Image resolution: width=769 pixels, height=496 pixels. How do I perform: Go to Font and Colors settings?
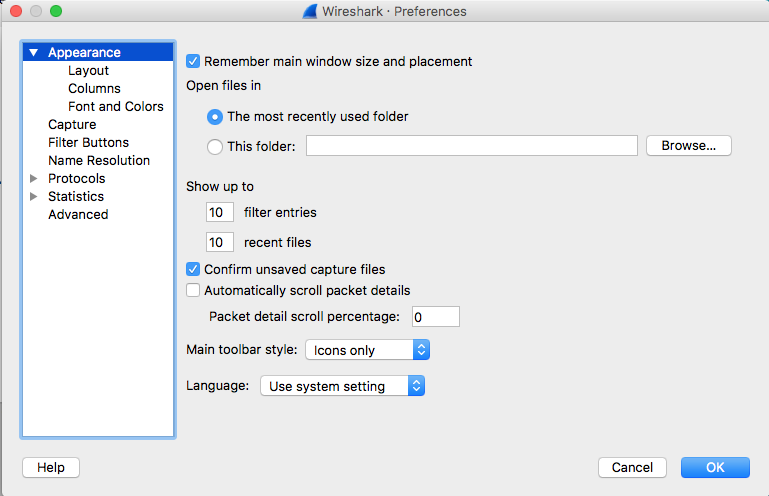click(115, 107)
